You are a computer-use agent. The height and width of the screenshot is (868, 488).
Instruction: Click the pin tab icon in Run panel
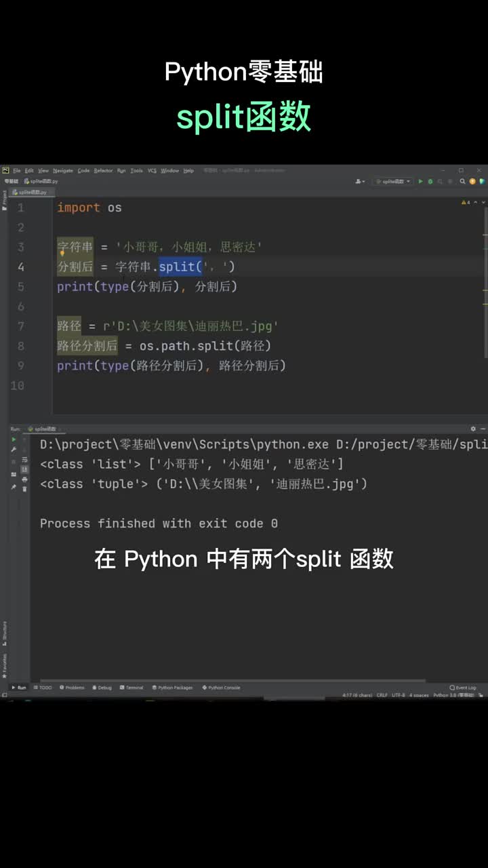(x=14, y=486)
